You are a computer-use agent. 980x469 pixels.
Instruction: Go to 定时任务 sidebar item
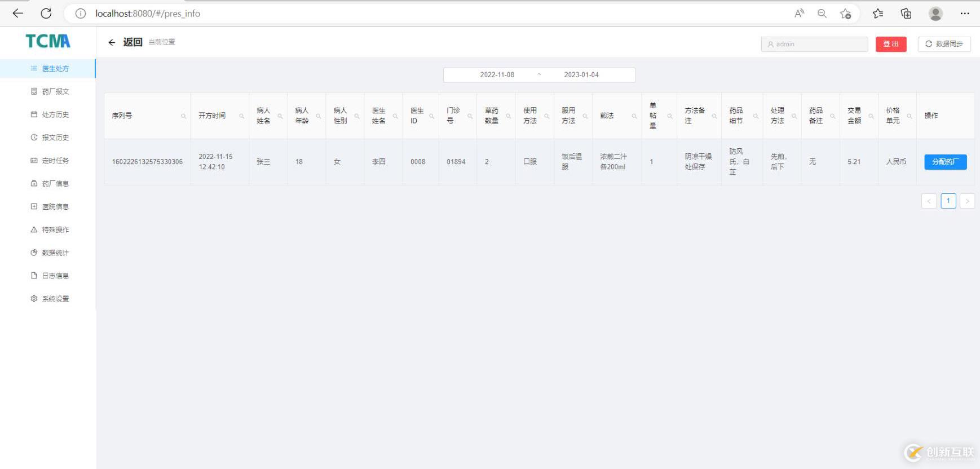tap(55, 161)
